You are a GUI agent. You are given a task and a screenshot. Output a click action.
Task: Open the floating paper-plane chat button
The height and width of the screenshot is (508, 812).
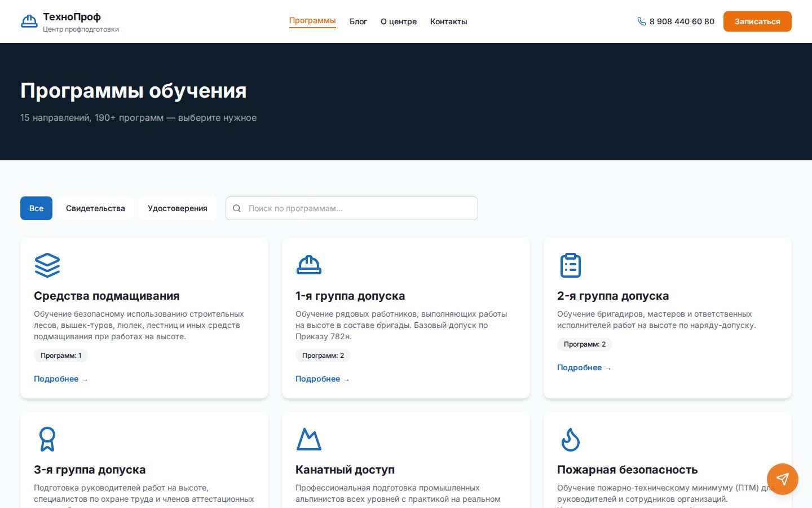coord(783,479)
